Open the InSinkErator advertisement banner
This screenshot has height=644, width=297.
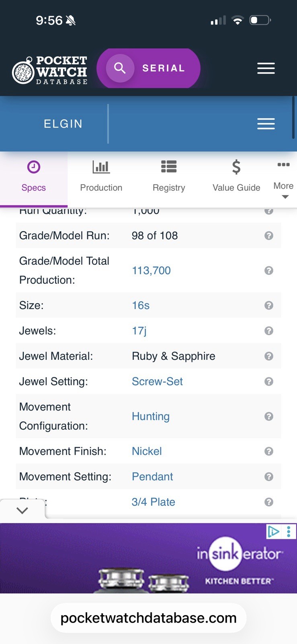[x=148, y=558]
